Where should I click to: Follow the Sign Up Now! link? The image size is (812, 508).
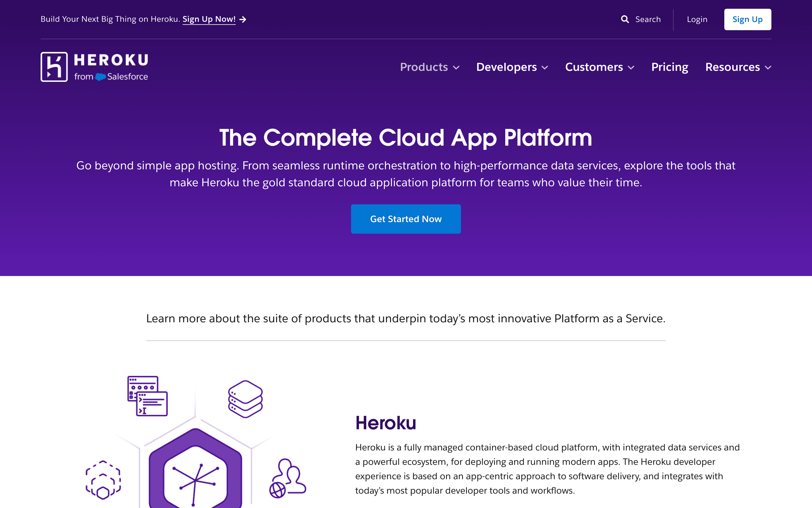[209, 19]
